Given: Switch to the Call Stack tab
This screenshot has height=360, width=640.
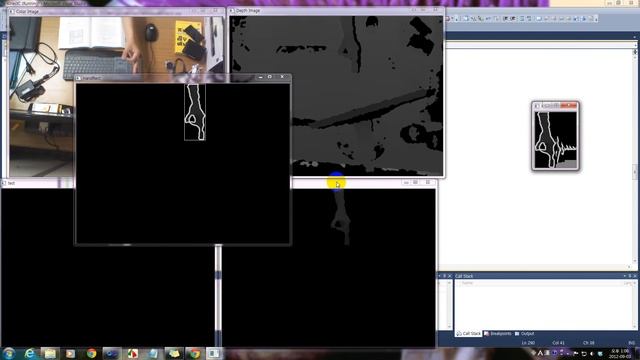Looking at the screenshot, I should tap(468, 333).
